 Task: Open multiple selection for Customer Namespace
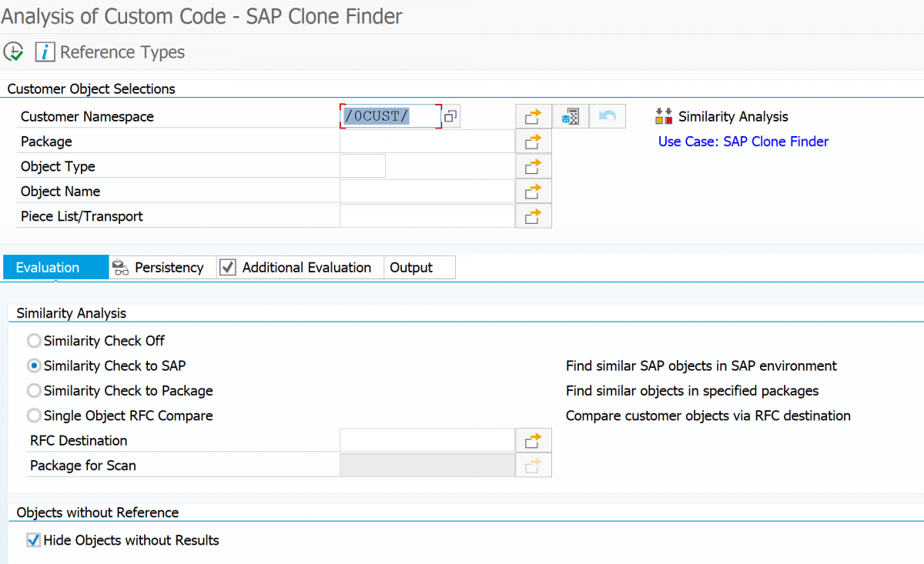point(533,115)
